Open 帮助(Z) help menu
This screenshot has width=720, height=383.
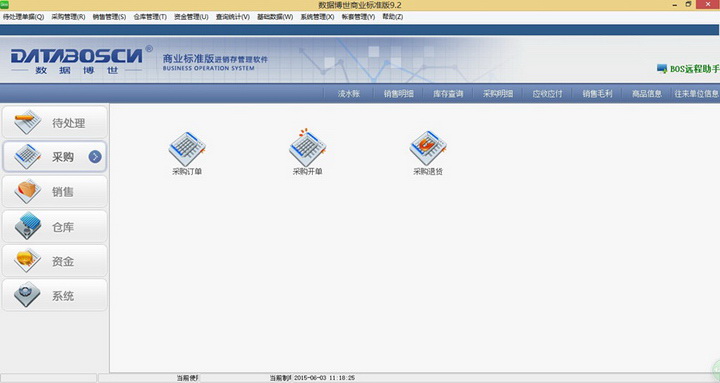(393, 17)
